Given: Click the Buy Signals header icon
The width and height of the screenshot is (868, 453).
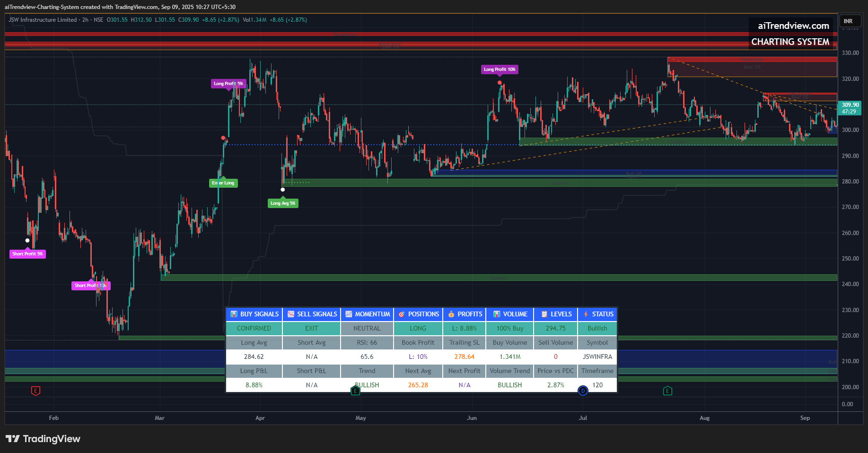Looking at the screenshot, I should [x=234, y=314].
